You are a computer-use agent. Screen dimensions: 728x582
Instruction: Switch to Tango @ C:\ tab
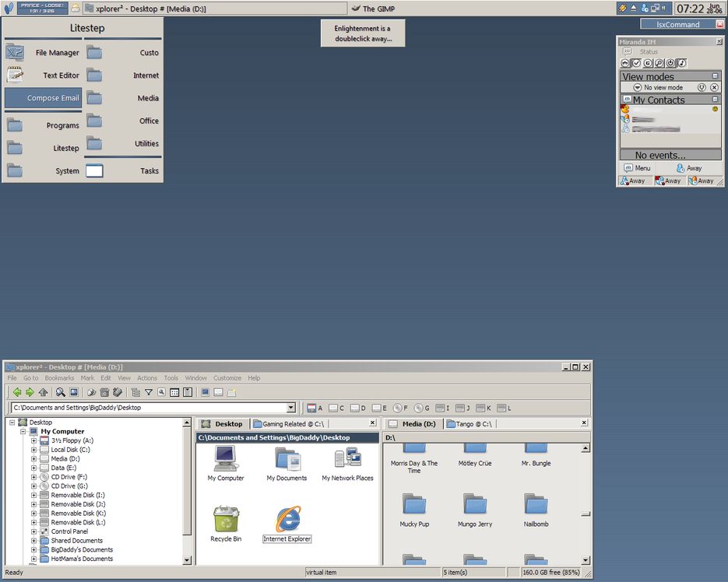[x=470, y=424]
